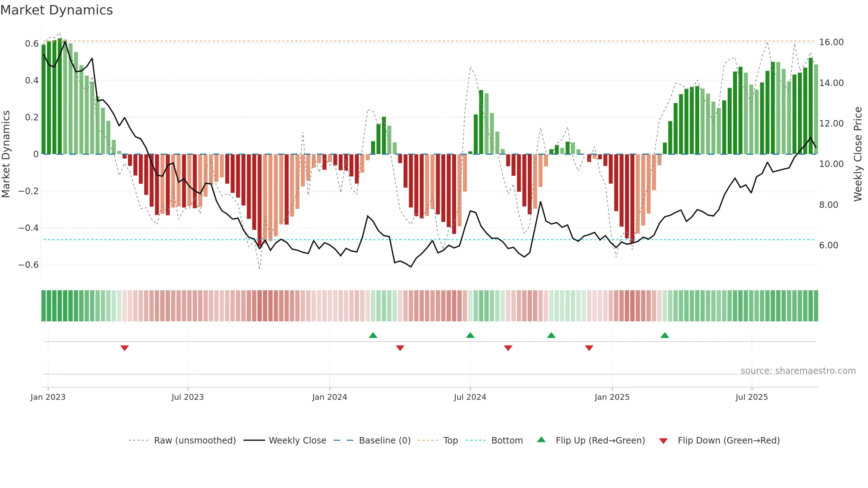Screen dimensions: 868x488
Task: Click the 8.00 price axis label
Action: pyautogui.click(x=829, y=205)
